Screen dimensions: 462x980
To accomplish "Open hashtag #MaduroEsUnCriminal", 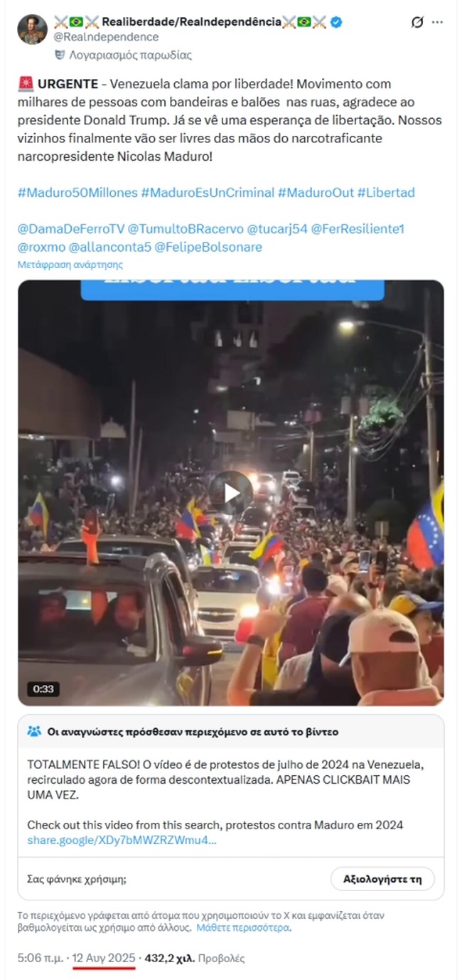I will (x=208, y=193).
